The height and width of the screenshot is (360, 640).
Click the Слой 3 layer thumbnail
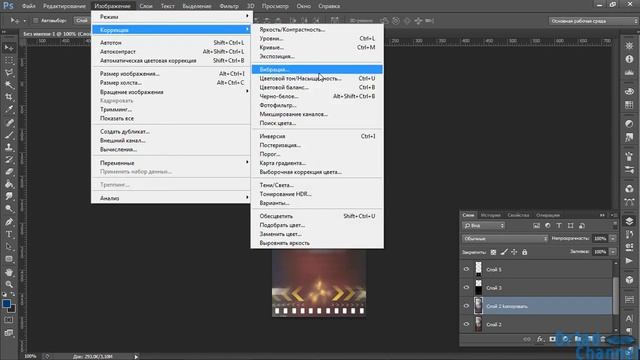(x=478, y=288)
